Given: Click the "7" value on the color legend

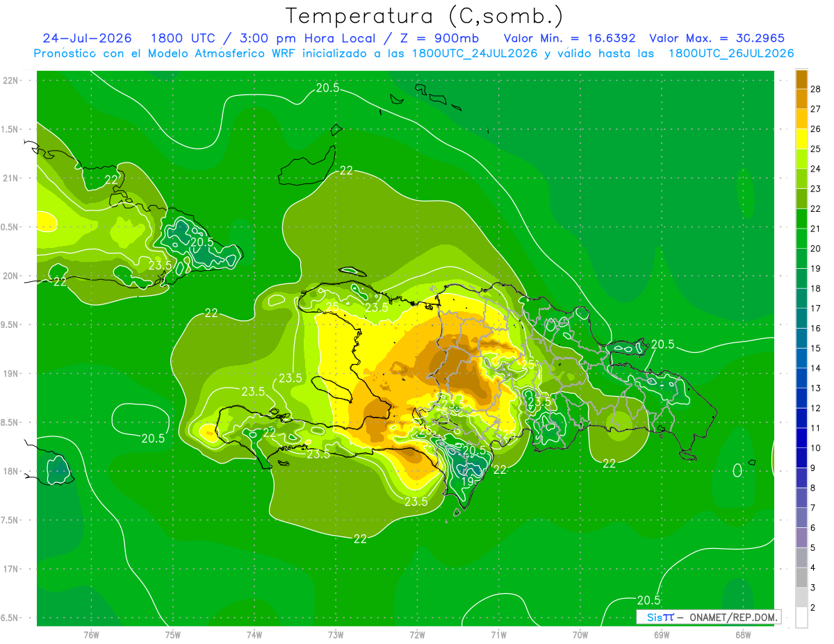Looking at the screenshot, I should (x=813, y=508).
